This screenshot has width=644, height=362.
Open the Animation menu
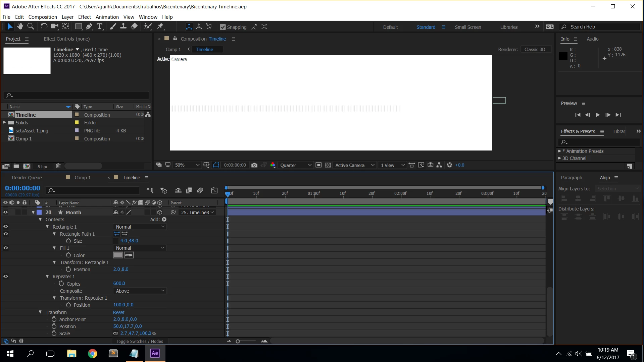coord(107,17)
